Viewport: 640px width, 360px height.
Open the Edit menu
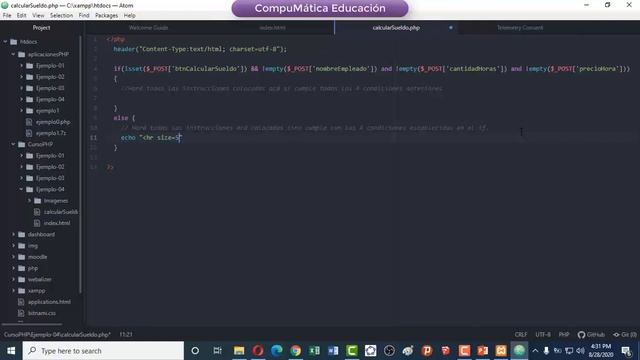22,16
